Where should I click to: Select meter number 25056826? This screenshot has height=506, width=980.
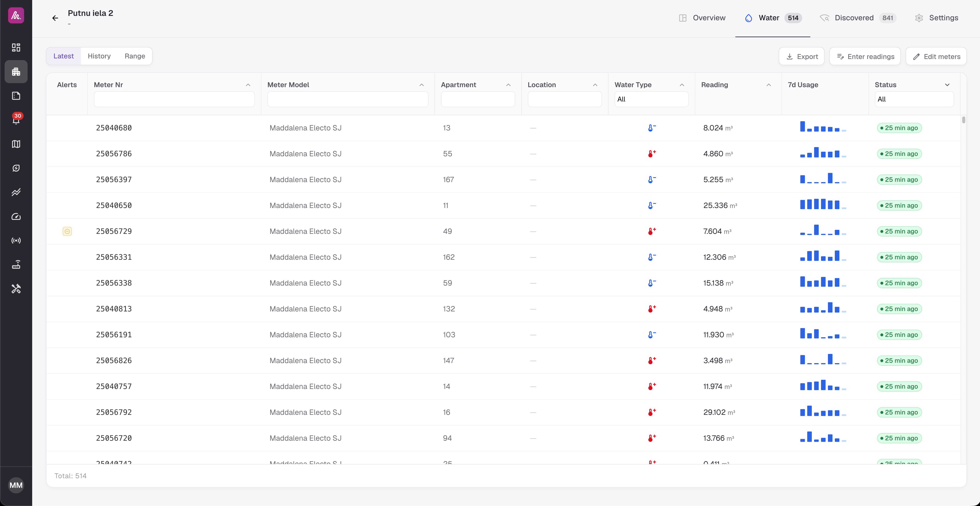tap(114, 361)
